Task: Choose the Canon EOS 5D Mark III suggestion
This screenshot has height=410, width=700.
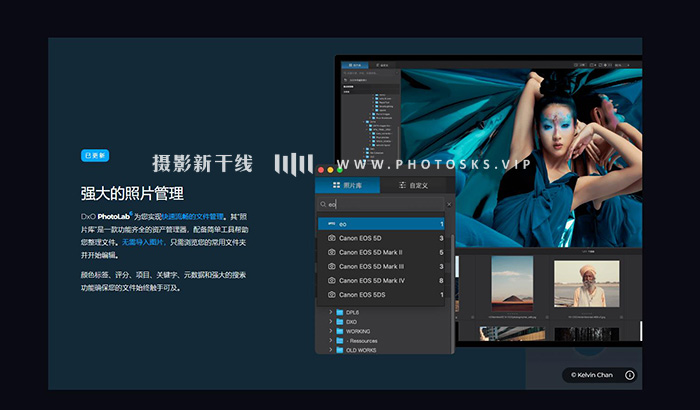Action: [x=381, y=267]
